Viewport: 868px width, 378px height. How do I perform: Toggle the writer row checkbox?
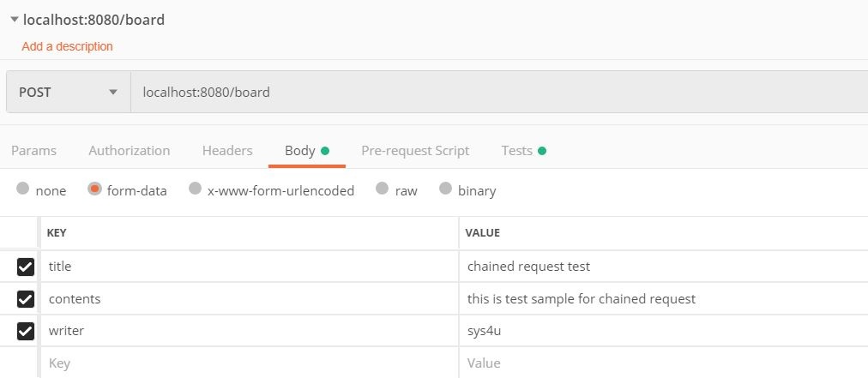[26, 331]
